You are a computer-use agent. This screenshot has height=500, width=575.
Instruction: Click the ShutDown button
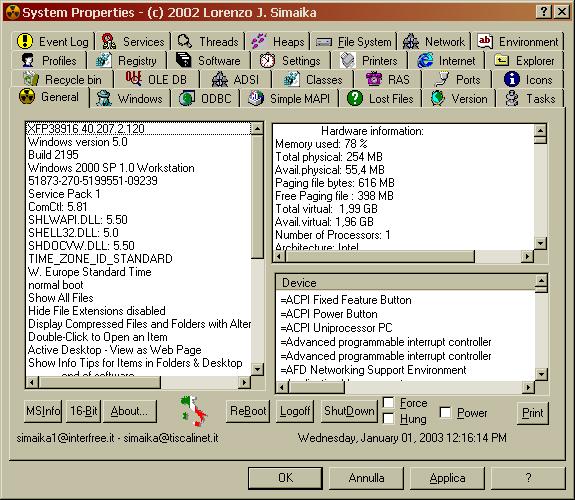349,411
